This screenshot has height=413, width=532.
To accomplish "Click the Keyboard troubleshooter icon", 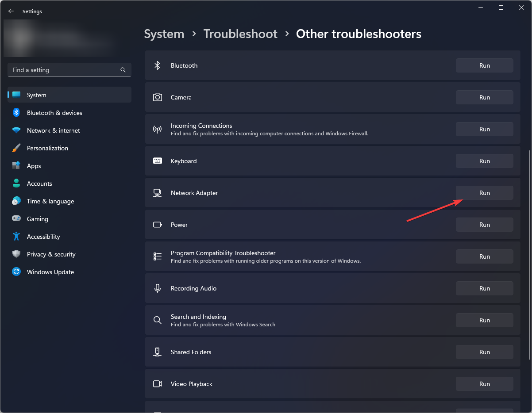I will (157, 161).
